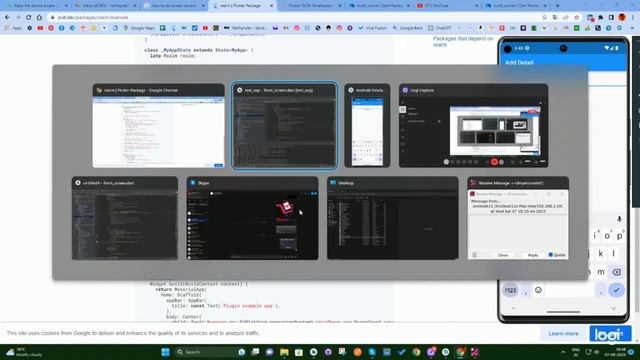Switch to the how to do screen record tab

(175, 6)
